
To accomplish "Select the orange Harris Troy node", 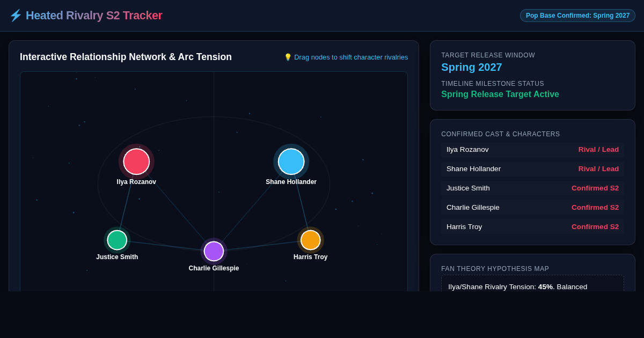I will (x=311, y=240).
